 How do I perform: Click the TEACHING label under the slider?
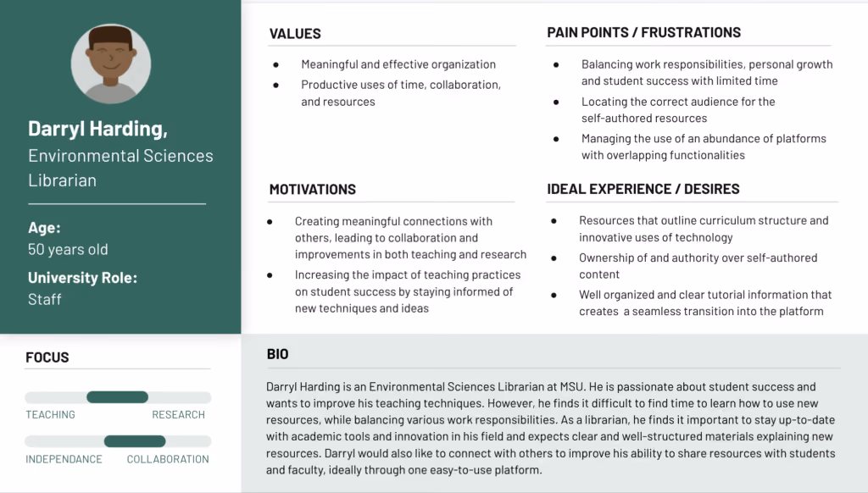pyautogui.click(x=50, y=414)
